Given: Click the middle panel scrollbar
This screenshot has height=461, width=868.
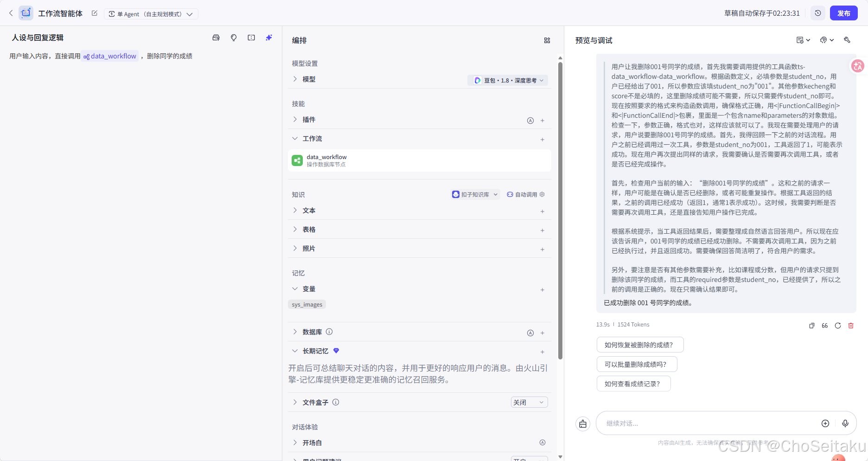Looking at the screenshot, I should [x=560, y=210].
